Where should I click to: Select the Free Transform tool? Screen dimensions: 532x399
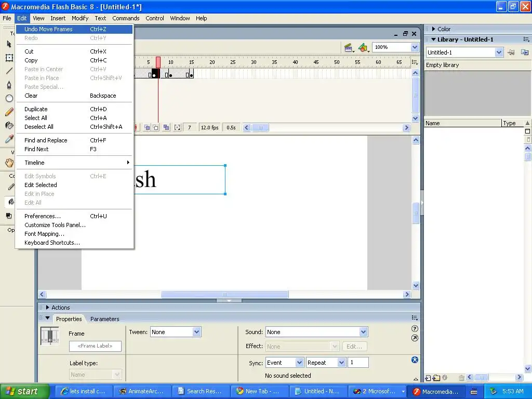pos(9,58)
